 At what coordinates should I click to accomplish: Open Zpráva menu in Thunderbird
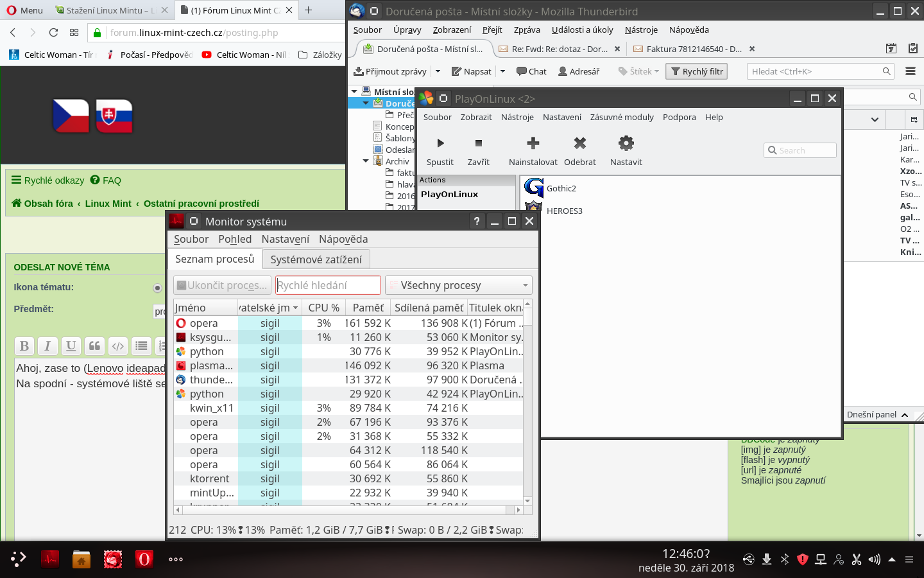[x=527, y=30]
